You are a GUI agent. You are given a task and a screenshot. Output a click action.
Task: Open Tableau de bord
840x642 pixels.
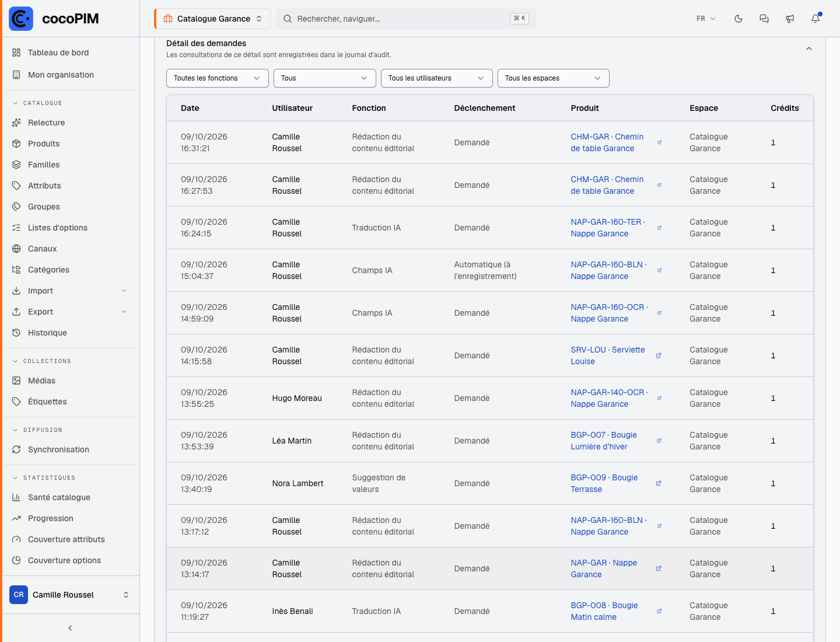70,53
